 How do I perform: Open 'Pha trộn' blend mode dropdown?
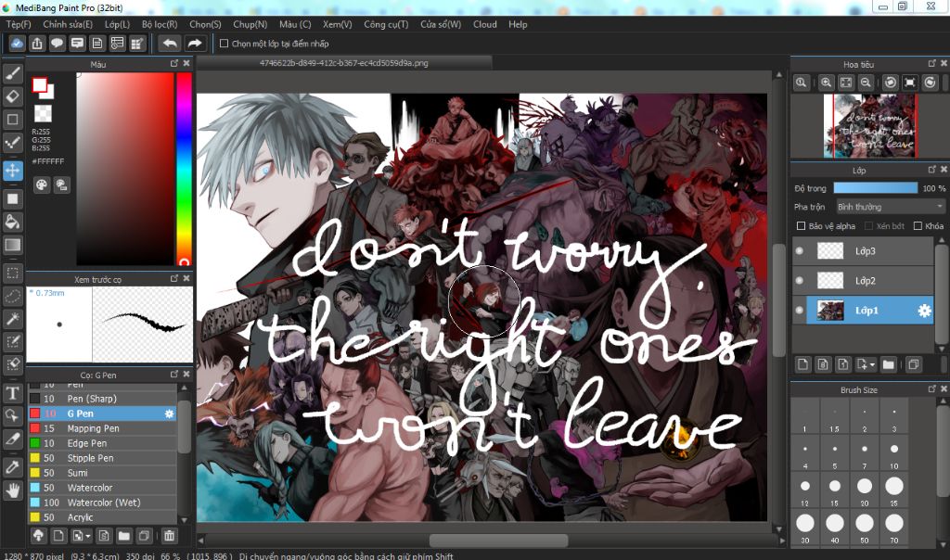coord(890,207)
